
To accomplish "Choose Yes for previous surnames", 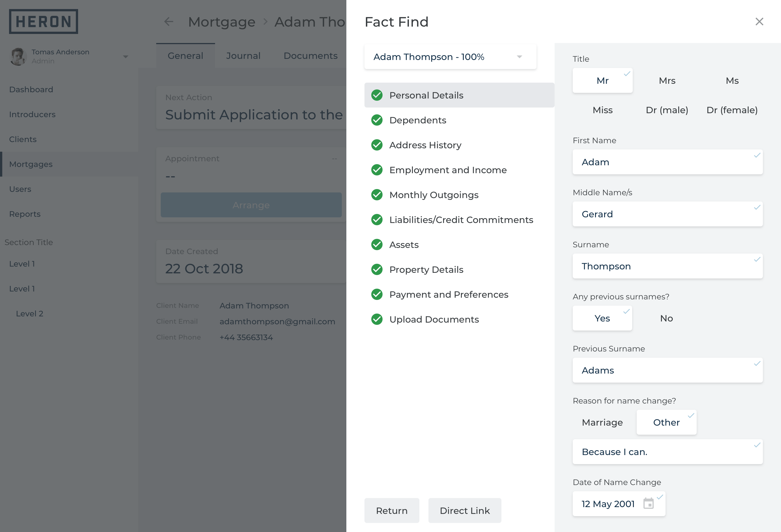I will click(602, 318).
